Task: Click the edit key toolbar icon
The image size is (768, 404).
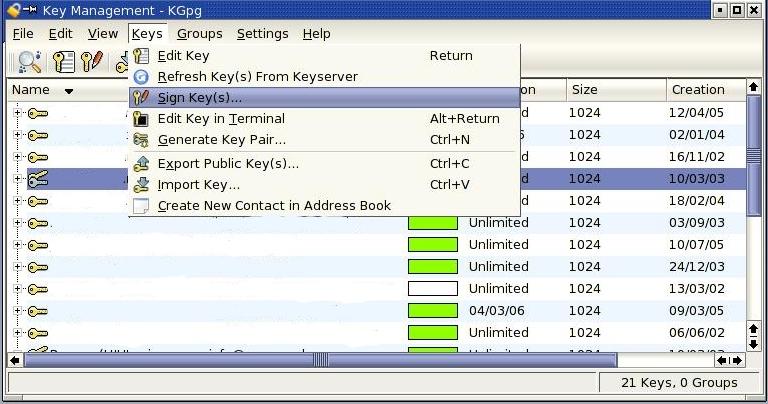Action: coord(64,62)
